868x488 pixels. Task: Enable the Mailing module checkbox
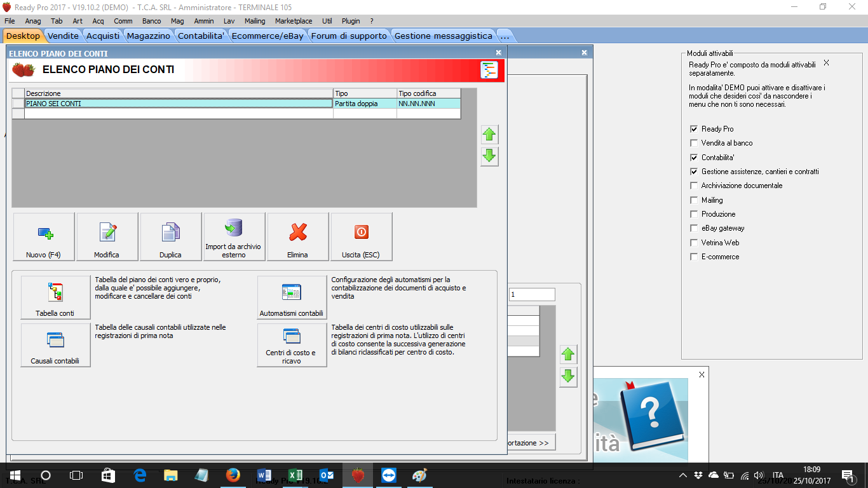pyautogui.click(x=694, y=200)
